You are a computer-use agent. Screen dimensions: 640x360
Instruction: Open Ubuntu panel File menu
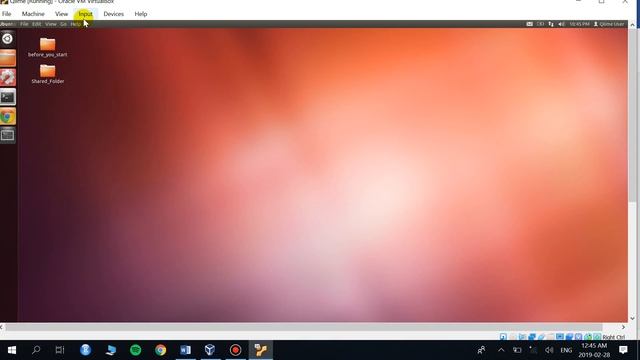click(24, 24)
